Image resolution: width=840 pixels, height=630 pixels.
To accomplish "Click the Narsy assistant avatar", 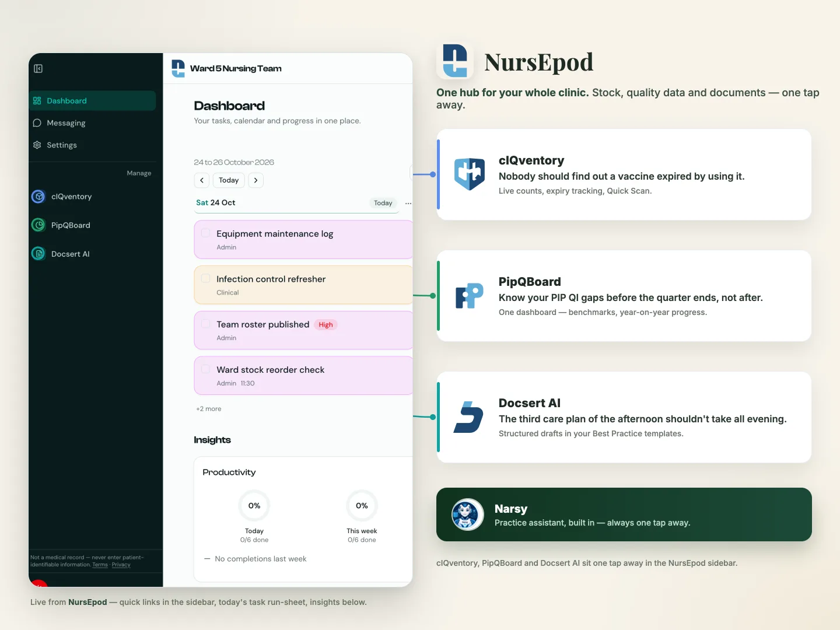I will [x=468, y=514].
